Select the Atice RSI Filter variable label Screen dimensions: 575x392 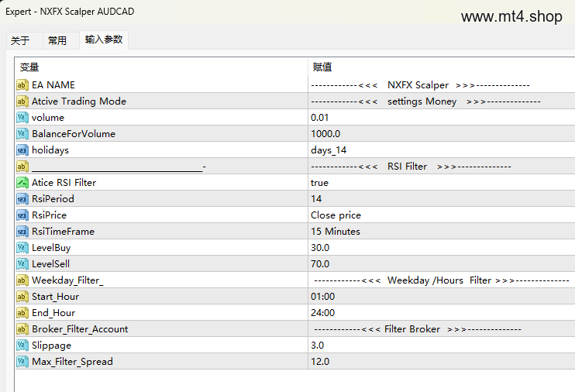click(x=64, y=183)
